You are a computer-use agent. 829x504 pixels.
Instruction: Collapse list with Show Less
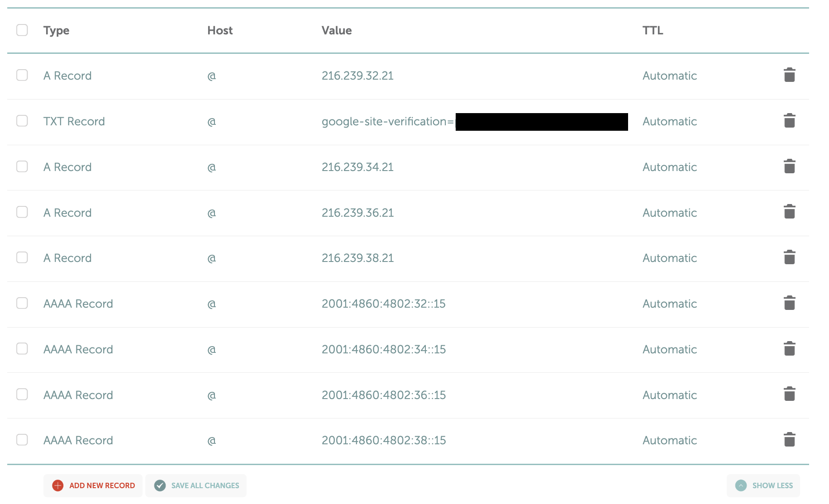[x=763, y=485]
